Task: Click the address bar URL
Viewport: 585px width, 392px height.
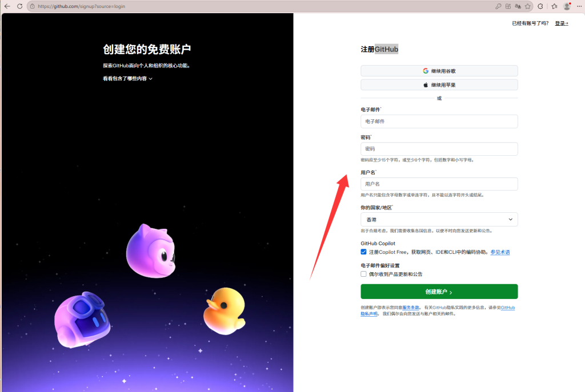Action: pyautogui.click(x=82, y=6)
